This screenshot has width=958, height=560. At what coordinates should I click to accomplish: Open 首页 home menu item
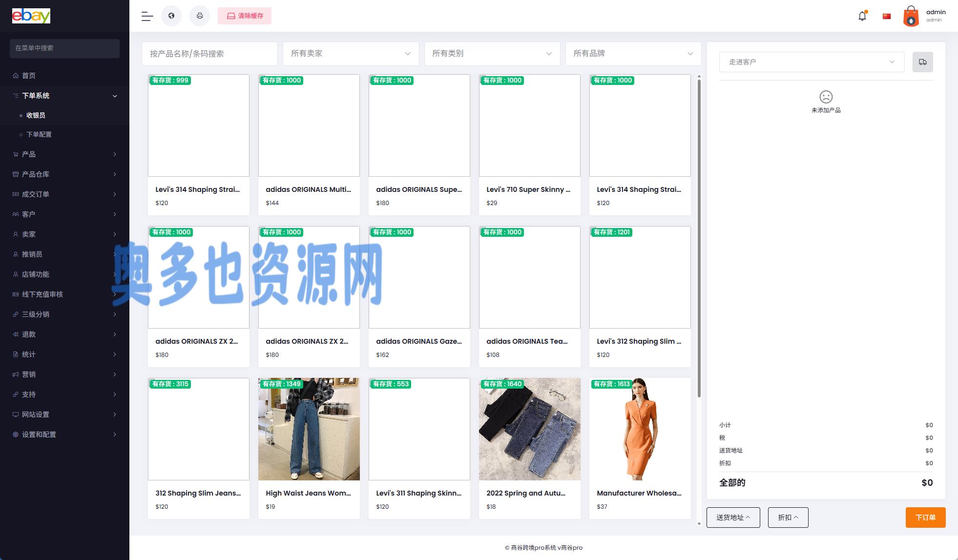tap(29, 76)
